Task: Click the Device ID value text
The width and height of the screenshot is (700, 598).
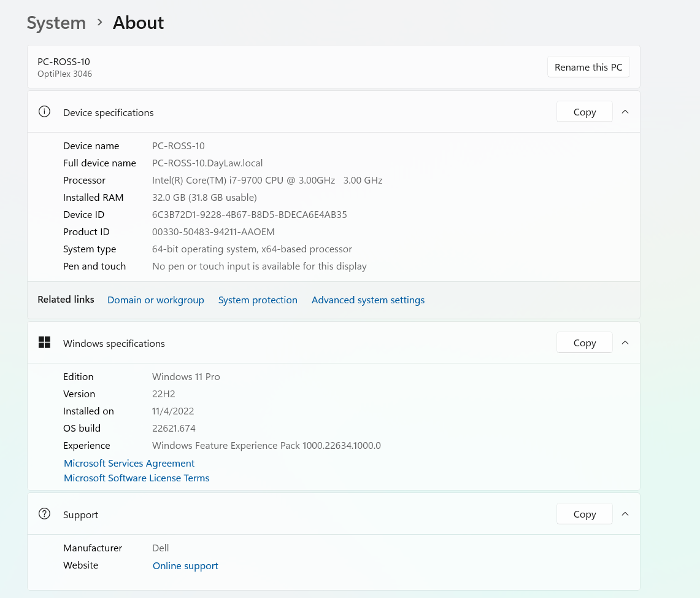Action: [249, 214]
